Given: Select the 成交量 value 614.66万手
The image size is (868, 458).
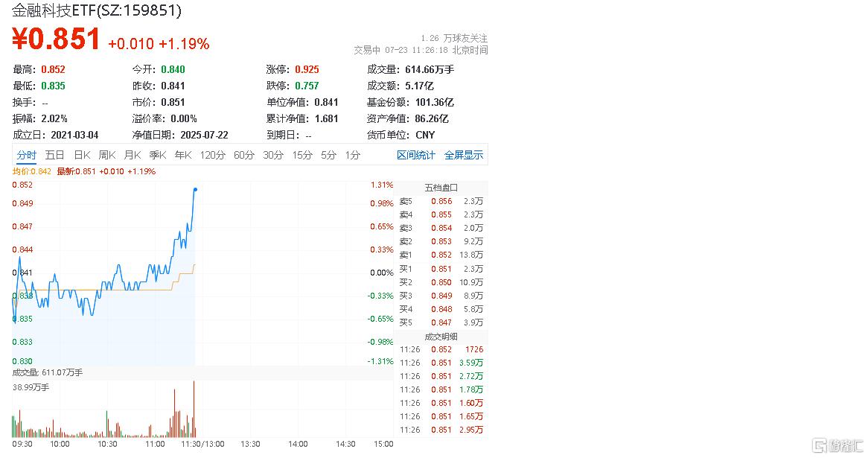Looking at the screenshot, I should tap(430, 69).
